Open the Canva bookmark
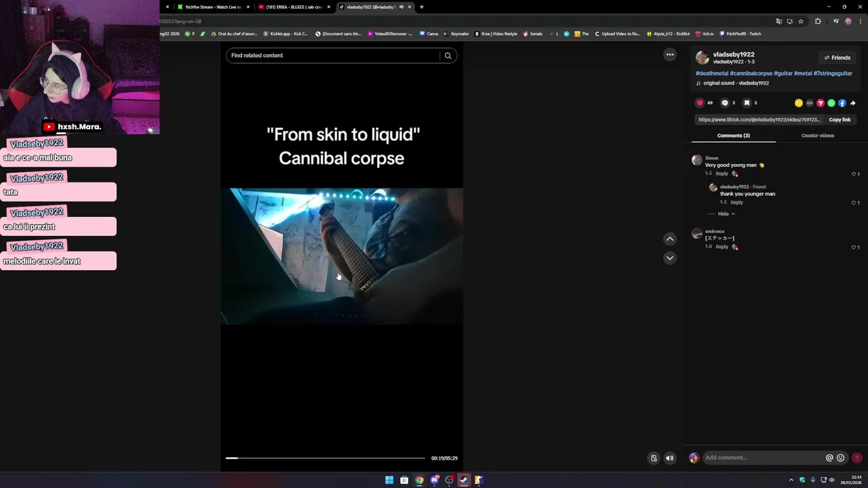This screenshot has height=488, width=868. (429, 33)
